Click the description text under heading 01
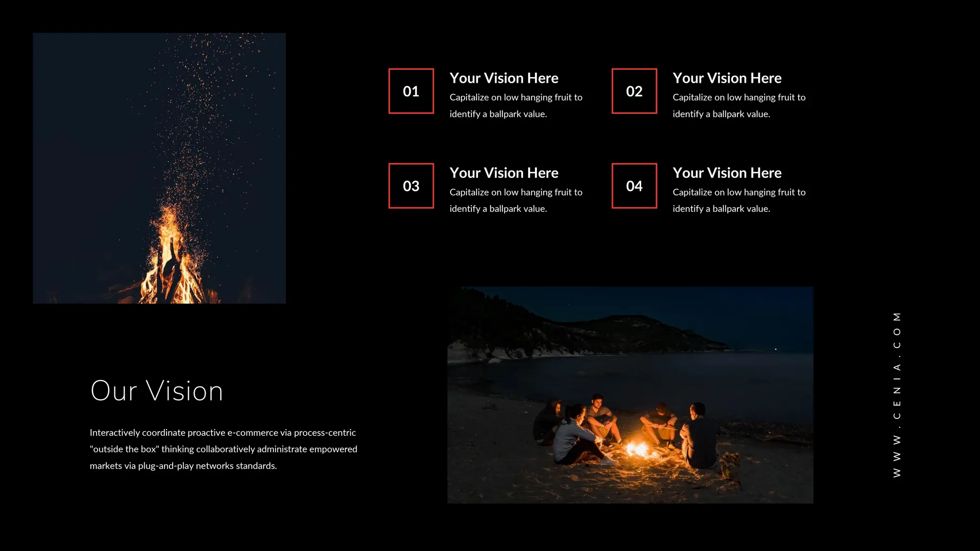 pos(516,105)
